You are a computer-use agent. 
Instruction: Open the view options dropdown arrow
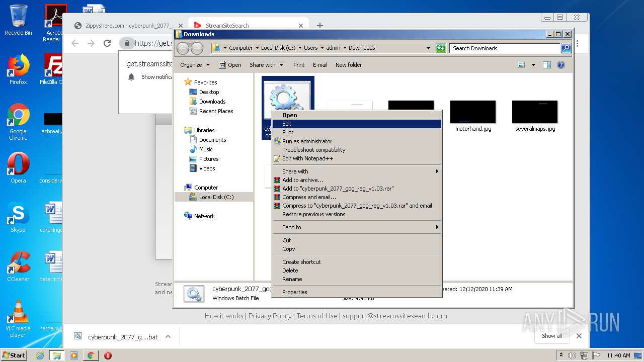tap(533, 65)
